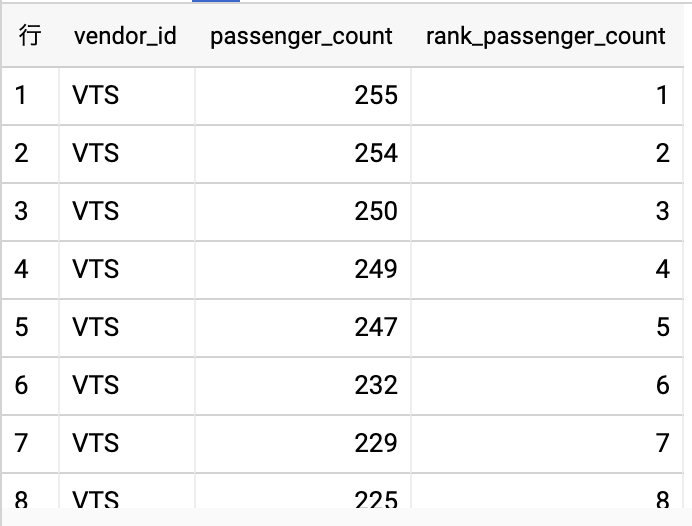Screen dimensions: 692x526
Task: Select the passenger_count cell showing 255
Action: point(375,95)
